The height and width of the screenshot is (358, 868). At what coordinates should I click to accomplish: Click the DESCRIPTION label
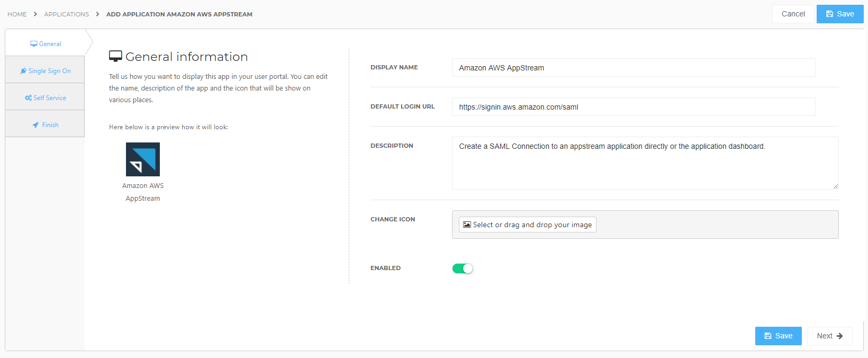coord(392,146)
